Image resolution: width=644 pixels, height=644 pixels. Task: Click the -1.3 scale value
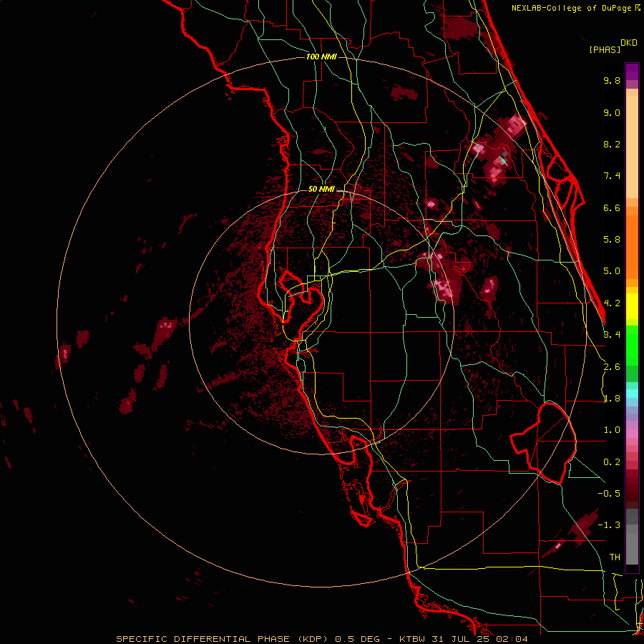(609, 525)
